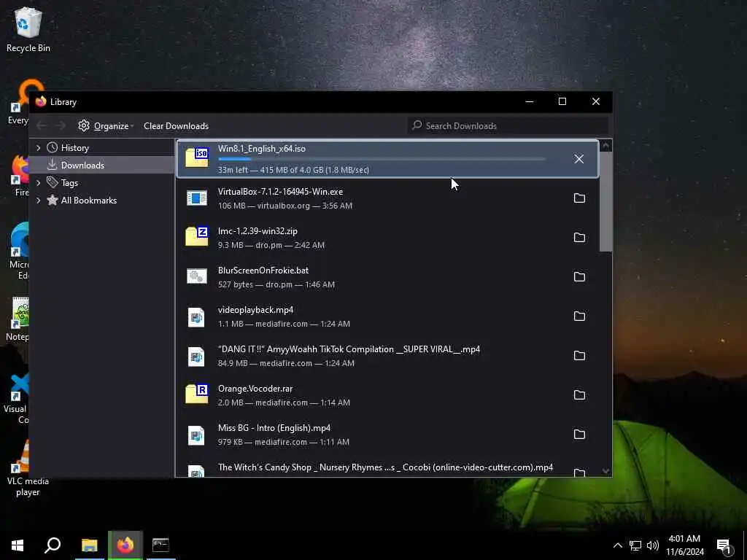The height and width of the screenshot is (560, 747).
Task: Click the ISO file icon of Win8.1 download
Action: click(x=197, y=157)
